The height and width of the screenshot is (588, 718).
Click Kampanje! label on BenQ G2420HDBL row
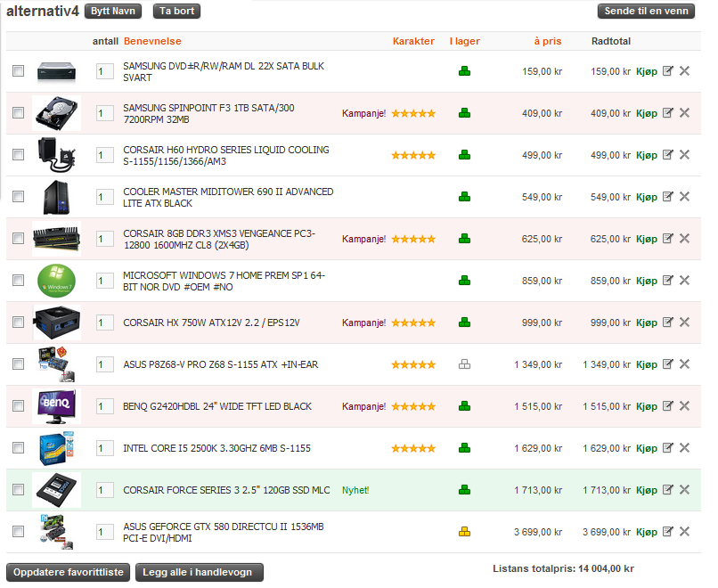[363, 406]
